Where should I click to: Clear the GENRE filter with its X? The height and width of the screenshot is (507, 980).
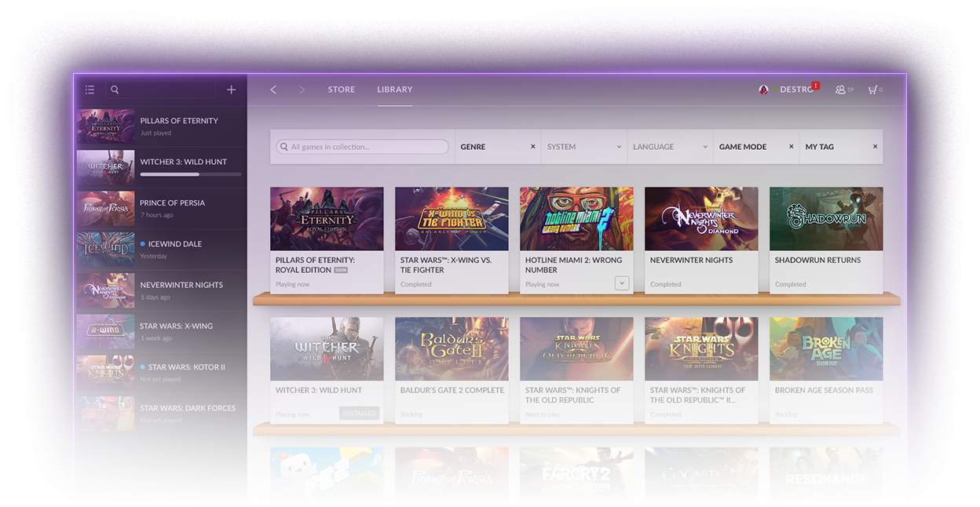pos(532,146)
